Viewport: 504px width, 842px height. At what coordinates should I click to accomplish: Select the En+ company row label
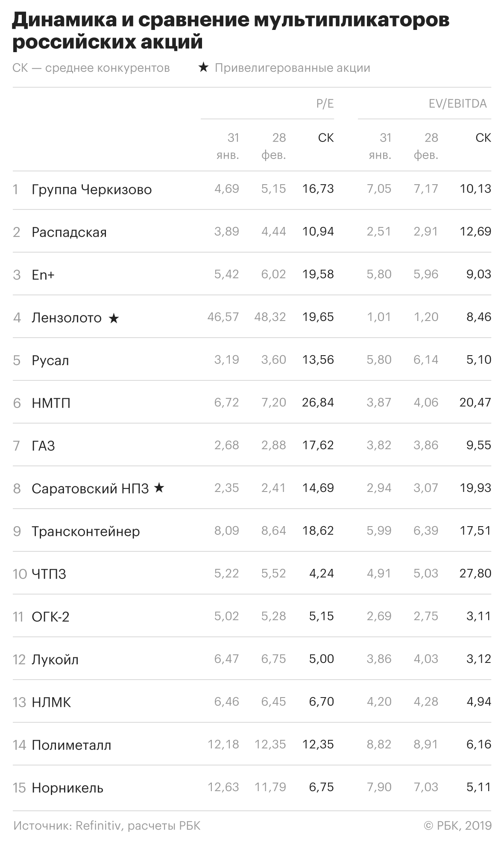coord(43,275)
